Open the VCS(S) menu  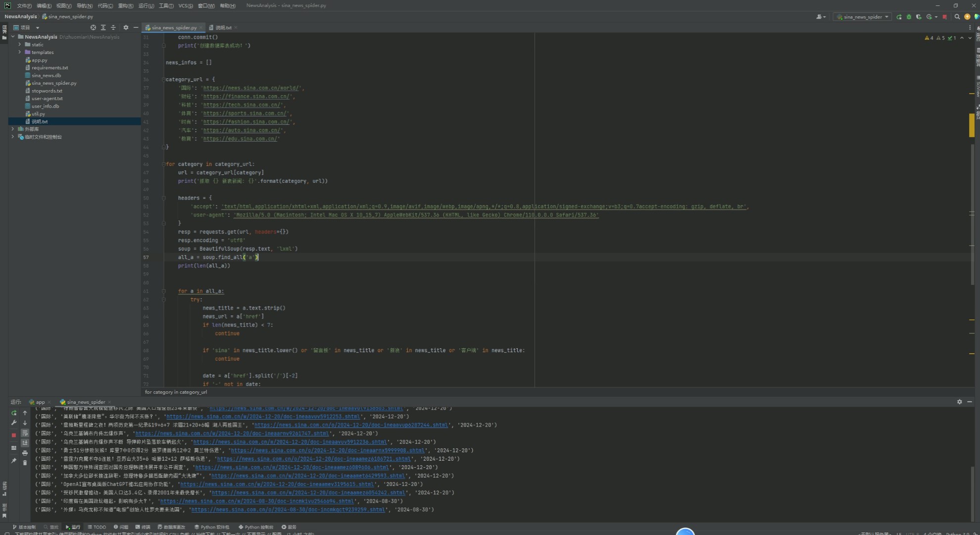(x=185, y=5)
